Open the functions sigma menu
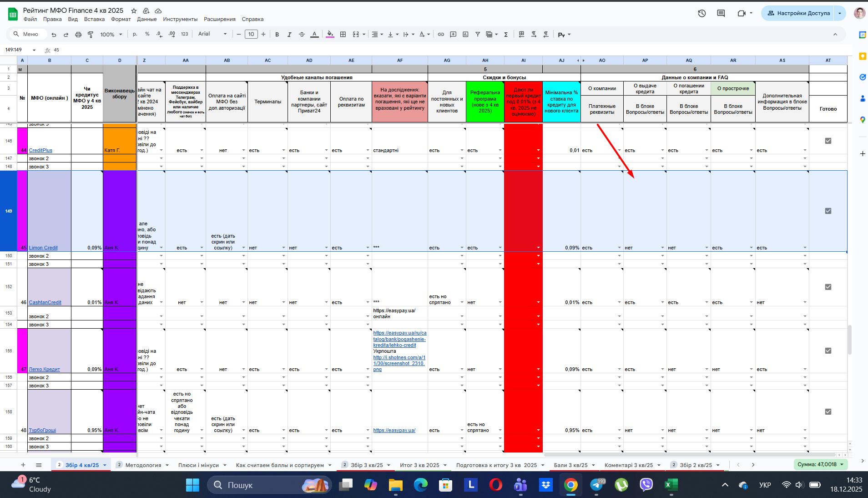 tap(506, 35)
